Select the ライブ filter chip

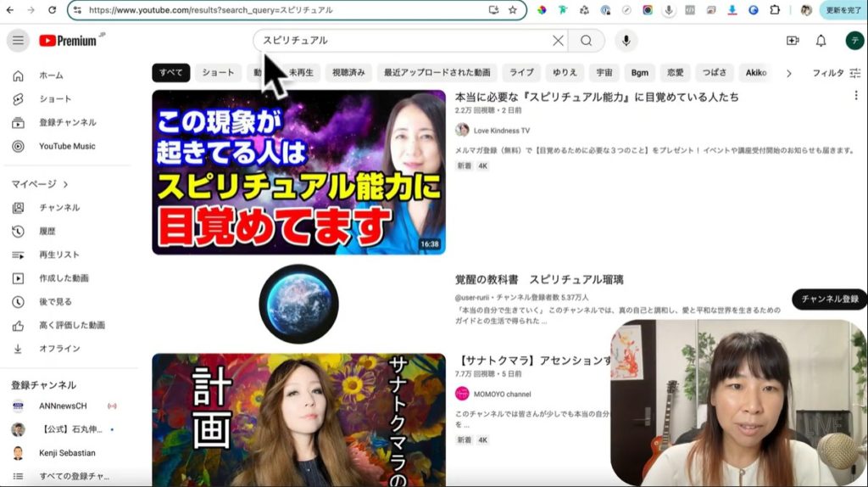(x=521, y=73)
